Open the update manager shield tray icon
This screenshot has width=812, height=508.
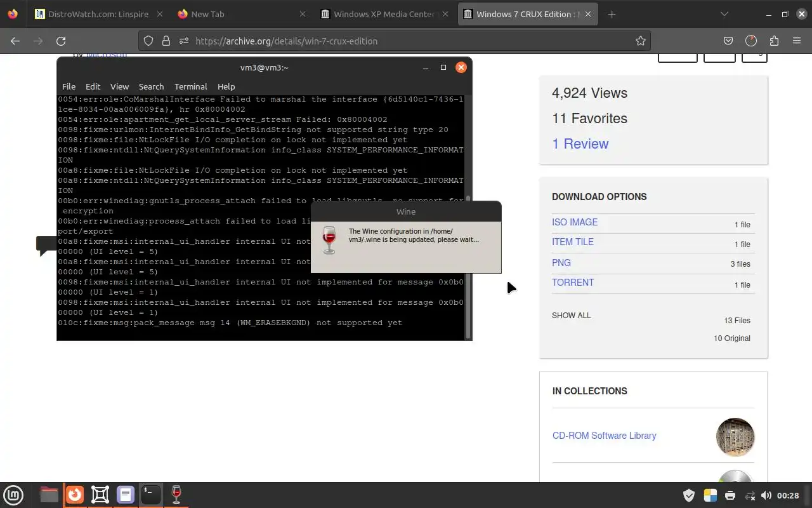689,495
